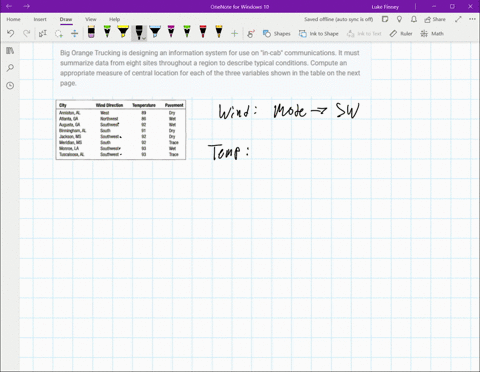Open notifications bell icon
Image resolution: width=480 pixels, height=372 pixels.
pos(414,19)
